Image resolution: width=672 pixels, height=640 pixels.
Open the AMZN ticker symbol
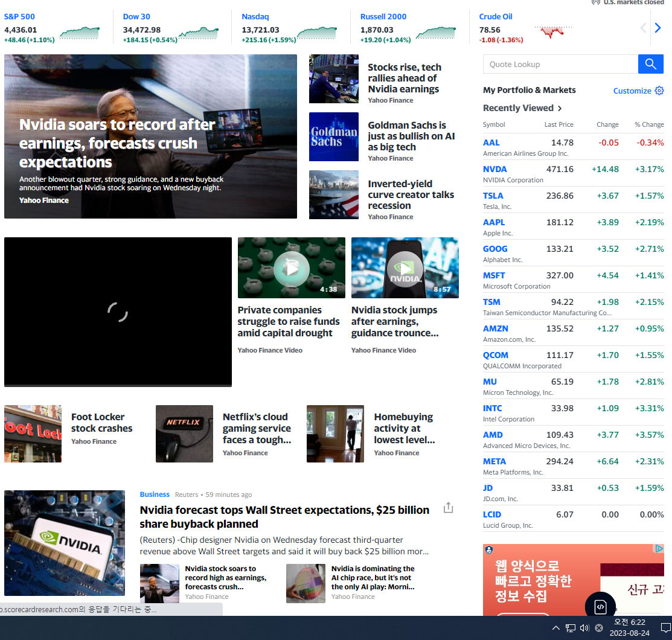tap(496, 329)
